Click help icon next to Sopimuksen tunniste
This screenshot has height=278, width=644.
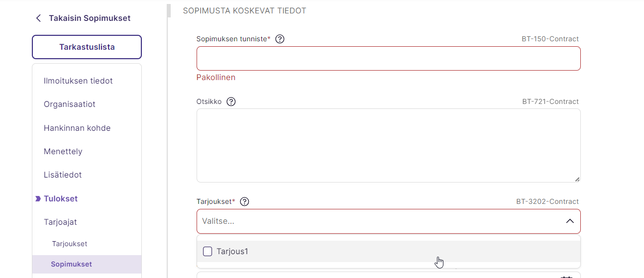280,39
